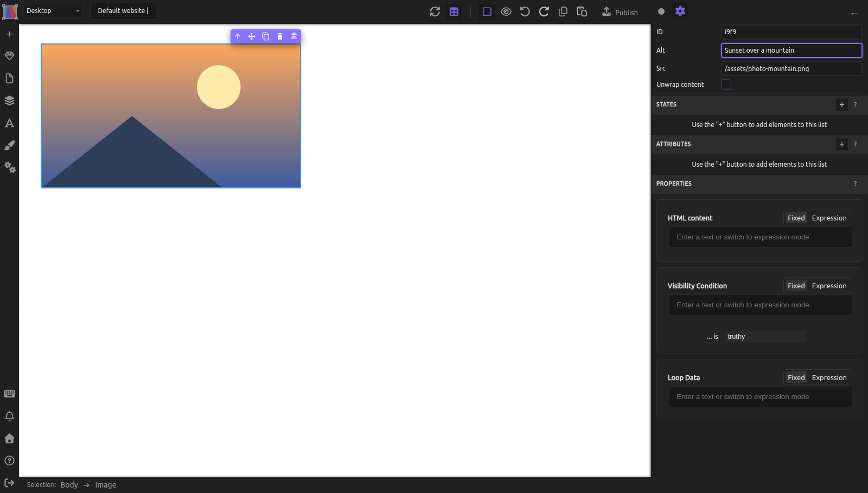The width and height of the screenshot is (868, 493).
Task: Click the refresh icon in the top toolbar
Action: click(x=435, y=11)
